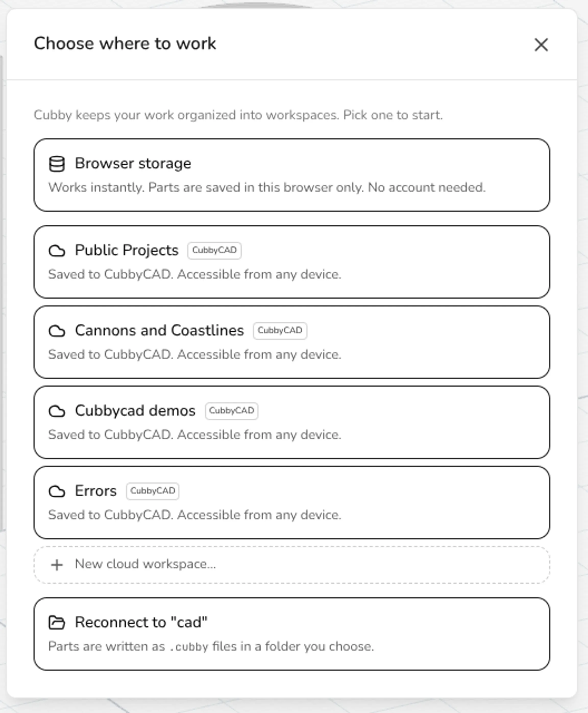Reconnect to the "cad" folder
This screenshot has width=588, height=713.
pyautogui.click(x=292, y=634)
